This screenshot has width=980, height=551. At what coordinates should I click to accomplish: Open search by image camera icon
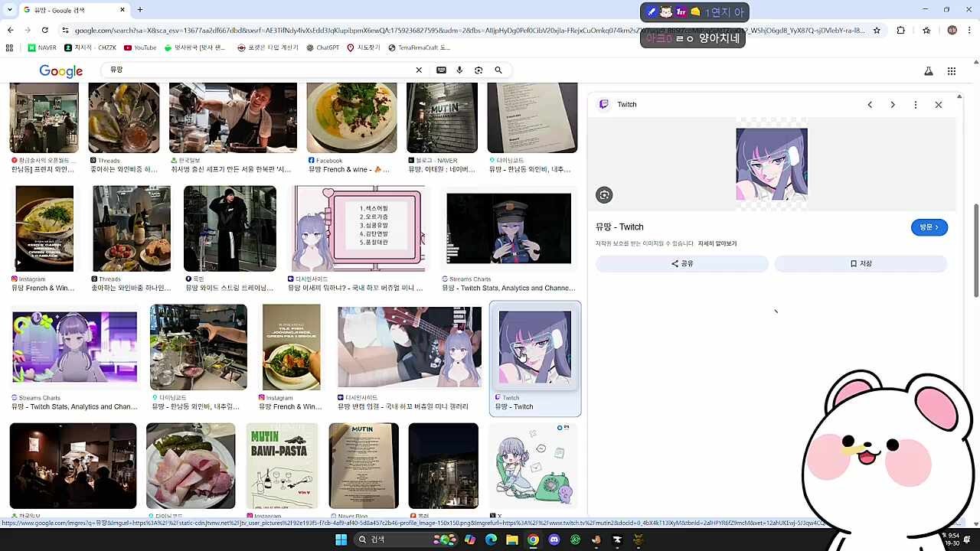pos(479,70)
